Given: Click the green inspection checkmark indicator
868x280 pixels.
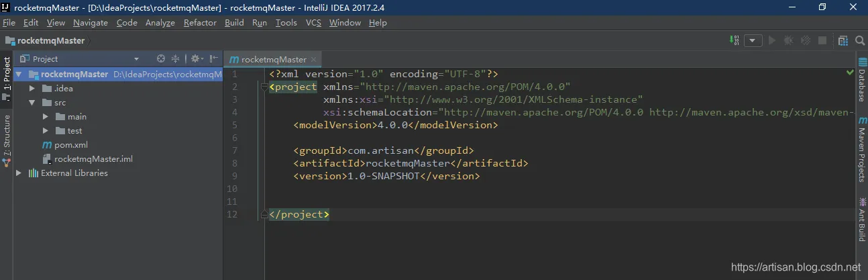Looking at the screenshot, I should click(x=850, y=72).
